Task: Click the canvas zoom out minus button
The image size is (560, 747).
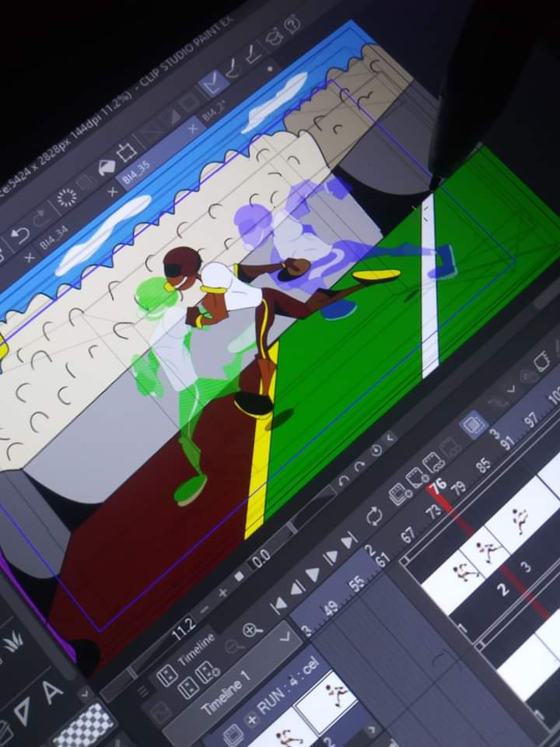Action: click(x=205, y=609)
